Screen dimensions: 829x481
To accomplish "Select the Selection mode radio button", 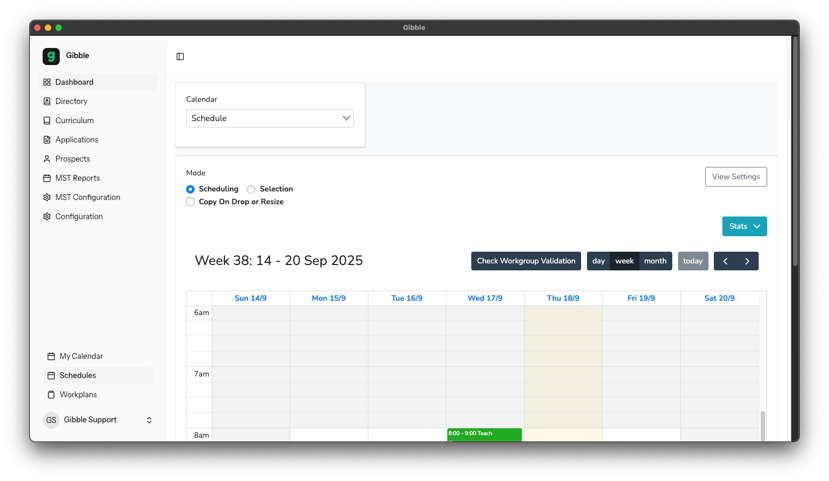I will (251, 189).
